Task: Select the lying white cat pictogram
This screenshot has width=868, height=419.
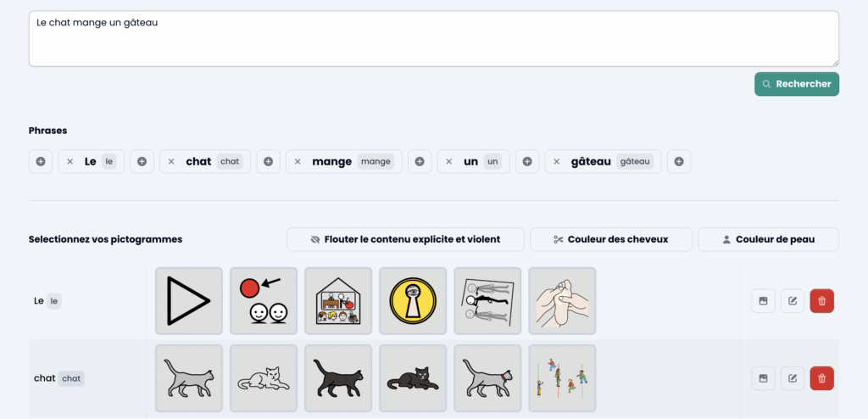Action: pyautogui.click(x=264, y=378)
